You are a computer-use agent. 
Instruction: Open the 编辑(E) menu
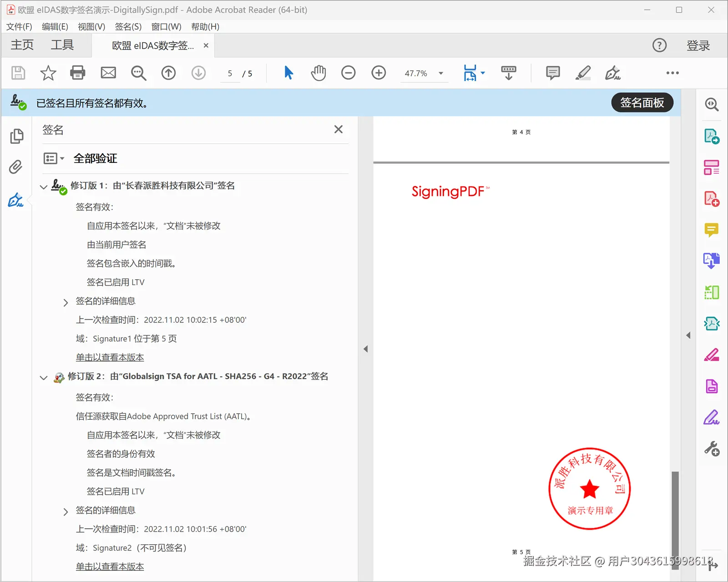(55, 27)
